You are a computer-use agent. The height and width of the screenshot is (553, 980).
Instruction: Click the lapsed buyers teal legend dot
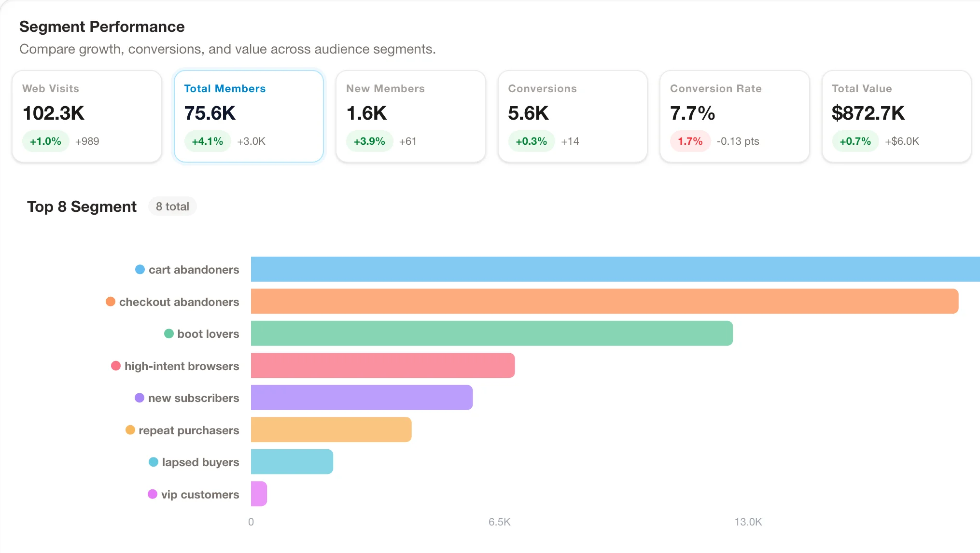[x=154, y=462]
